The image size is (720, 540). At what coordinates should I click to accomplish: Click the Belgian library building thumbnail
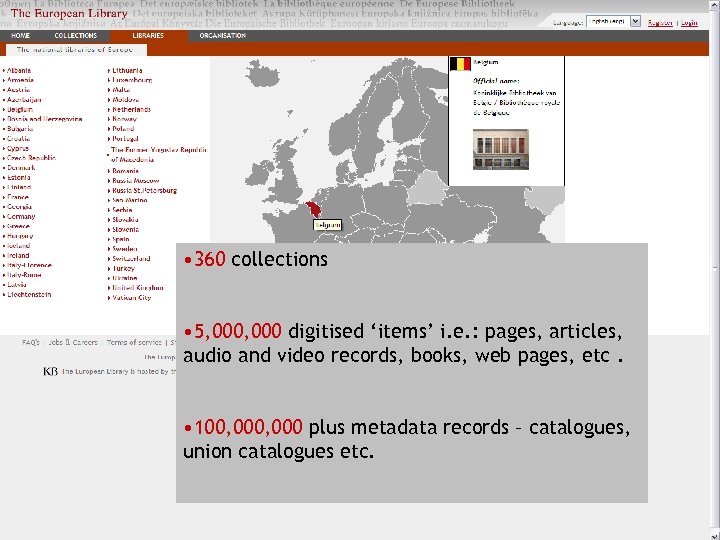[x=501, y=149]
